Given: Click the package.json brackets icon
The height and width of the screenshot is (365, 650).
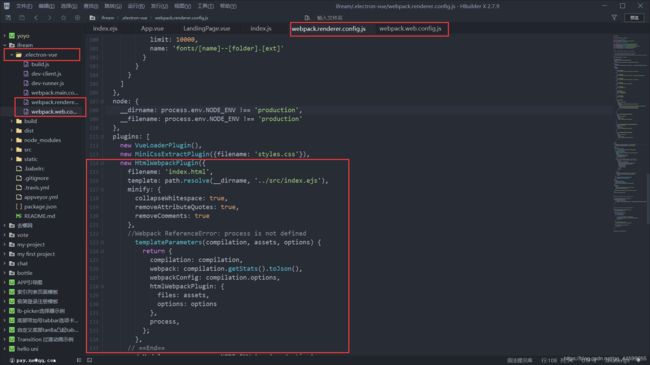Looking at the screenshot, I should [19, 207].
